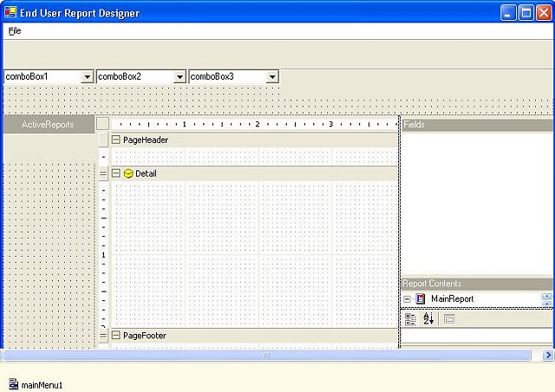
Task: Click the application icon in title bar
Action: (x=10, y=12)
